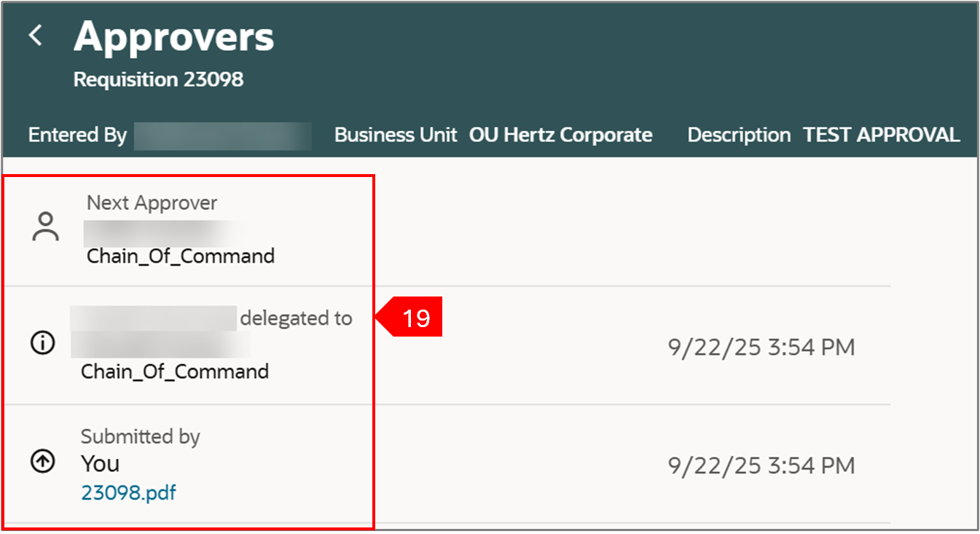Click the blurred Entered By name field

222,136
